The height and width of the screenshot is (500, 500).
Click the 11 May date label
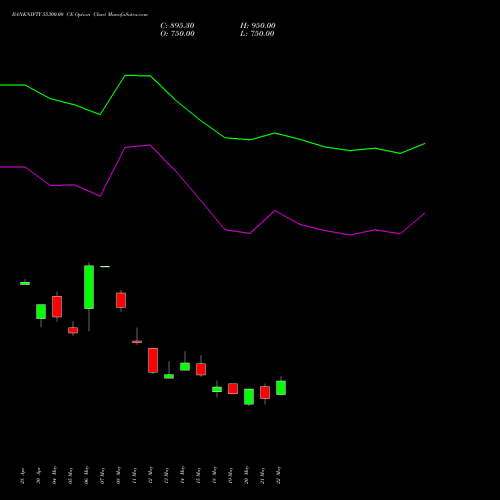point(134,475)
